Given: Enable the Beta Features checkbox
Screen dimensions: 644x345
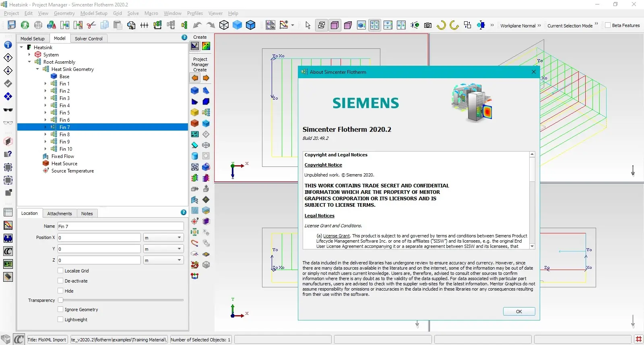Looking at the screenshot, I should click(x=608, y=25).
